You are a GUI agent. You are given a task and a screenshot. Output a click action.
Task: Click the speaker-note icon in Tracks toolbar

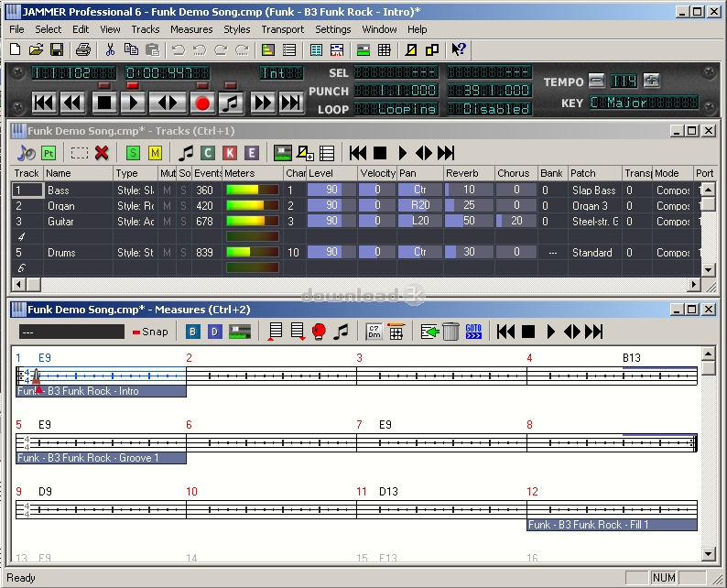pos(27,153)
